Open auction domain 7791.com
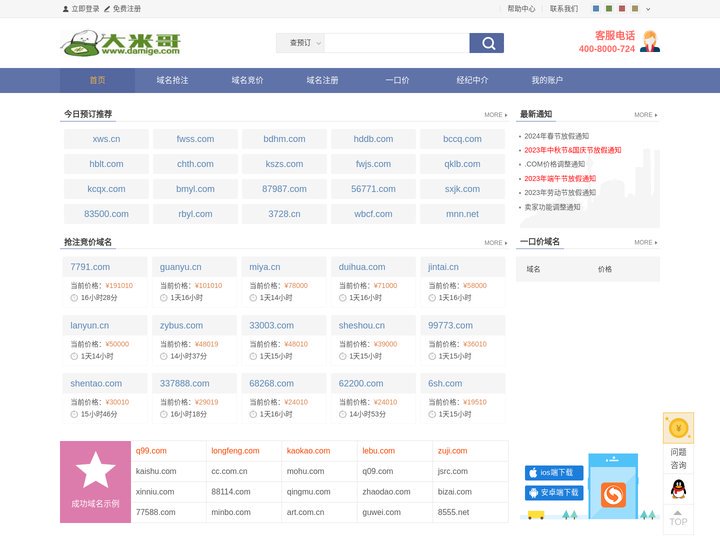 [90, 267]
